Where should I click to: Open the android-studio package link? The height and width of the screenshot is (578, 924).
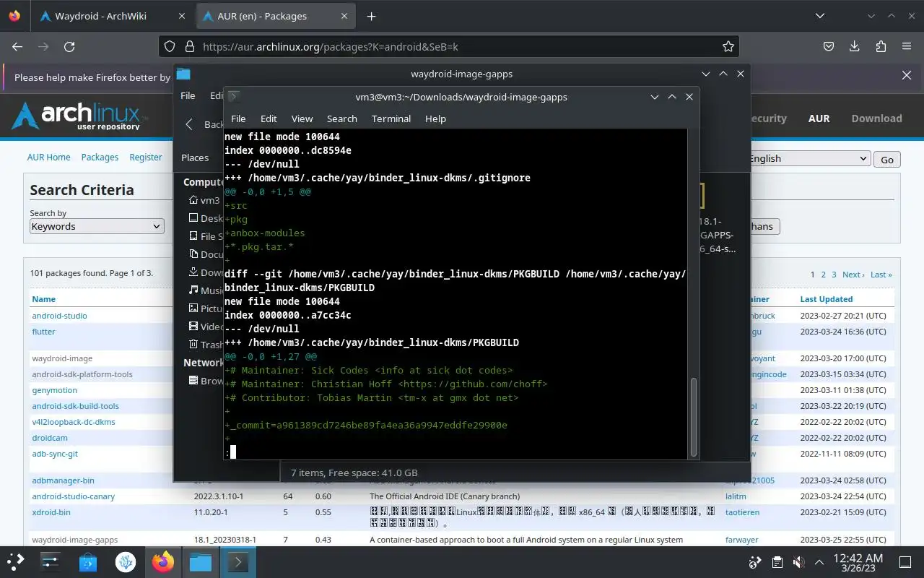(59, 316)
